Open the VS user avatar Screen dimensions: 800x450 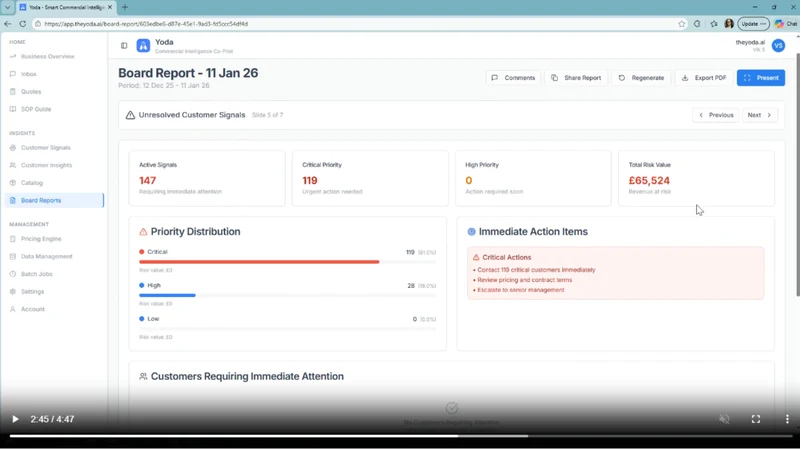[x=778, y=45]
